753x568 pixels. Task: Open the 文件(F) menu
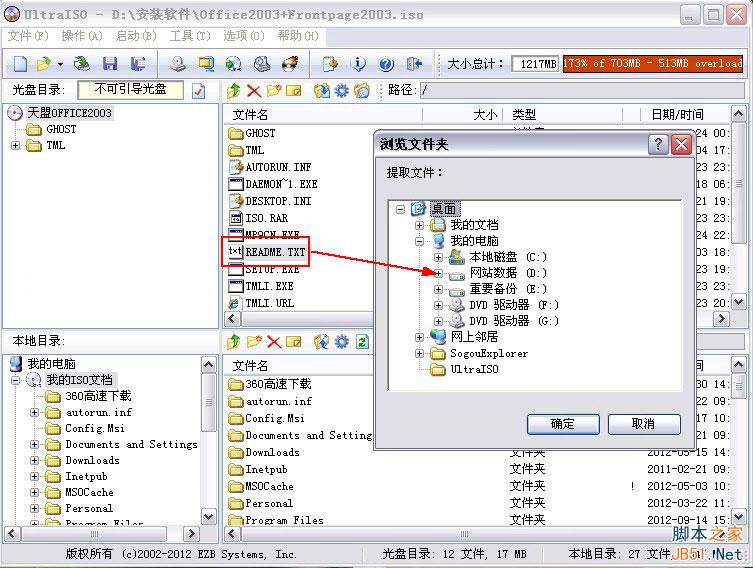click(28, 36)
